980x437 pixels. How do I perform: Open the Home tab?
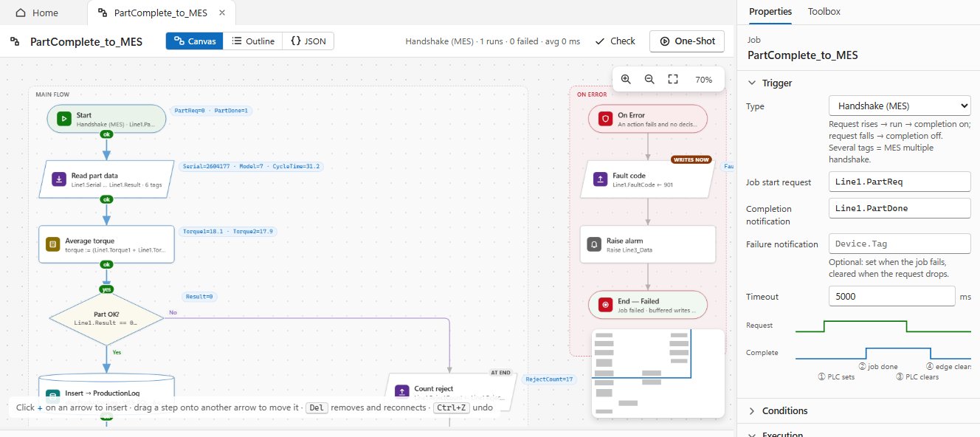(37, 13)
